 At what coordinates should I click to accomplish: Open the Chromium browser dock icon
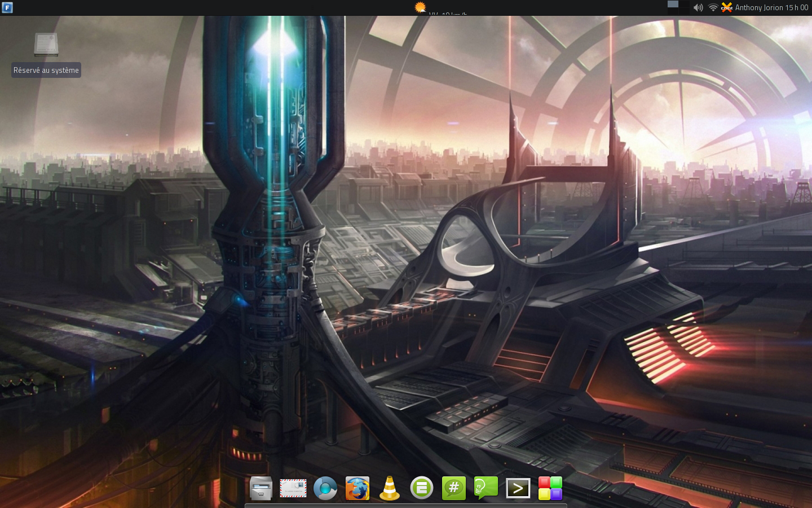[325, 488]
